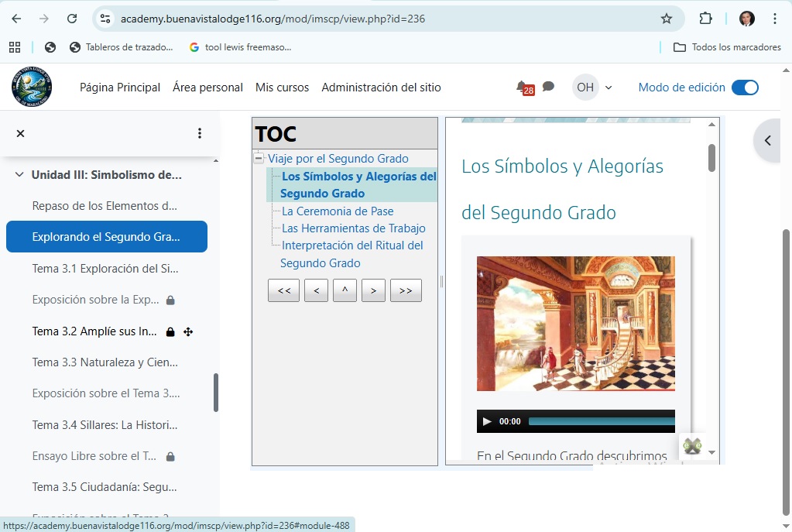
Task: Expand the right block drawer arrow
Action: pyautogui.click(x=768, y=140)
